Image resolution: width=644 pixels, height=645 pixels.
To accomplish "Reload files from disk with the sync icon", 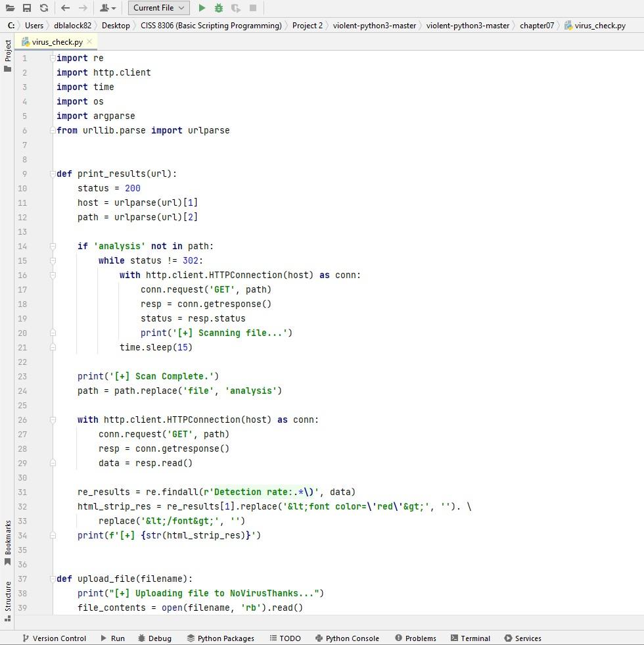I will [43, 8].
